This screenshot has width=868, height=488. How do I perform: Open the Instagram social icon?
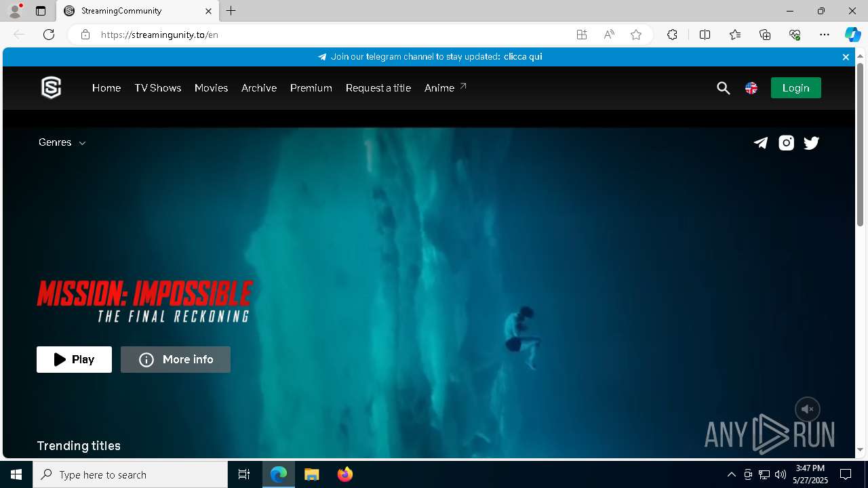(786, 142)
